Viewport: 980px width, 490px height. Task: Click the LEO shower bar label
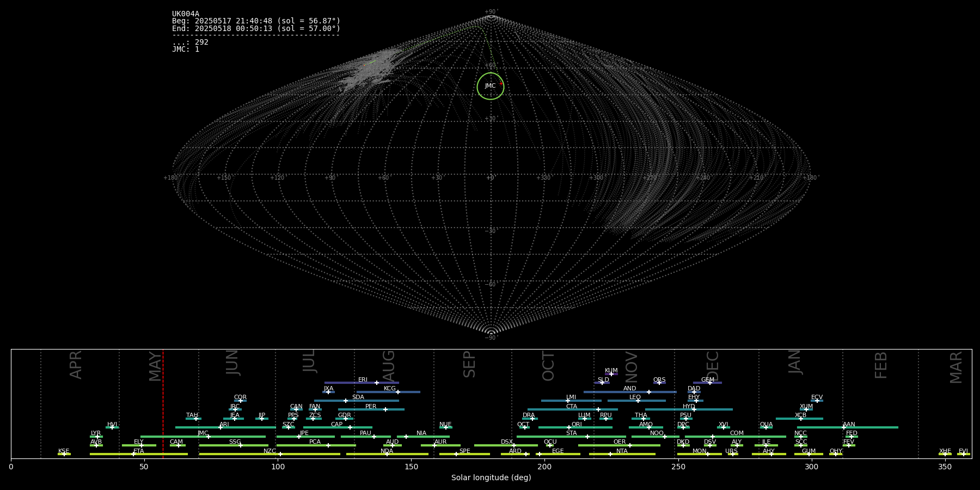click(635, 397)
